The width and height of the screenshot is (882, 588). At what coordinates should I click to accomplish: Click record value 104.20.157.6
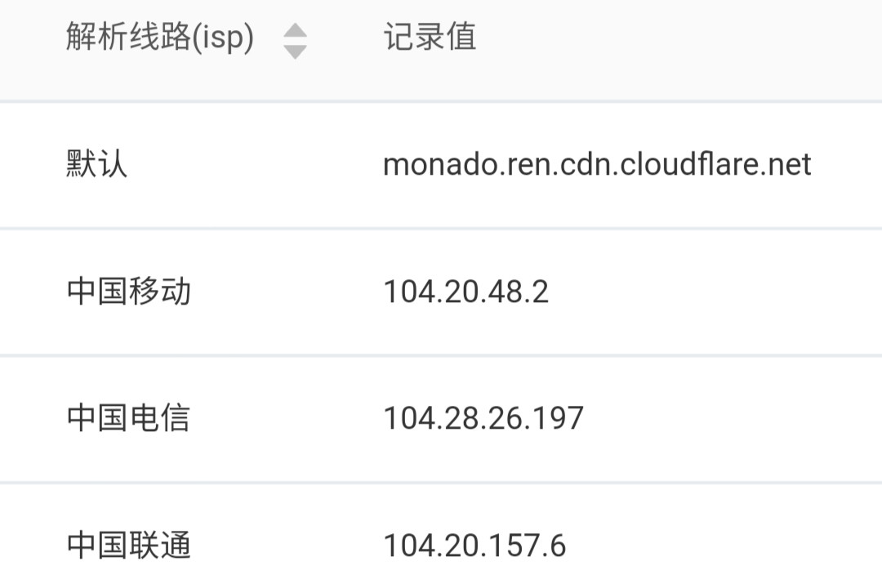[x=474, y=546]
